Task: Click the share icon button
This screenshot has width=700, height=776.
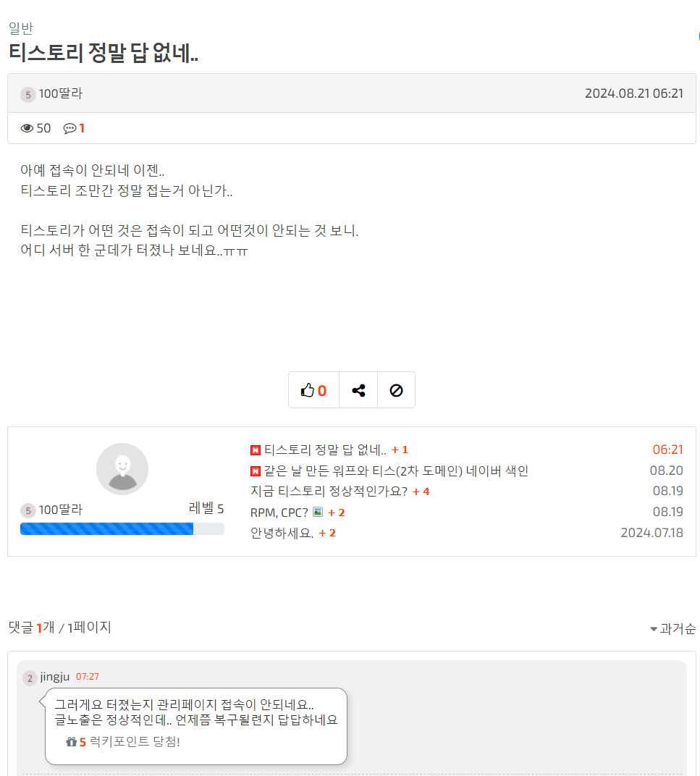Action: [358, 390]
